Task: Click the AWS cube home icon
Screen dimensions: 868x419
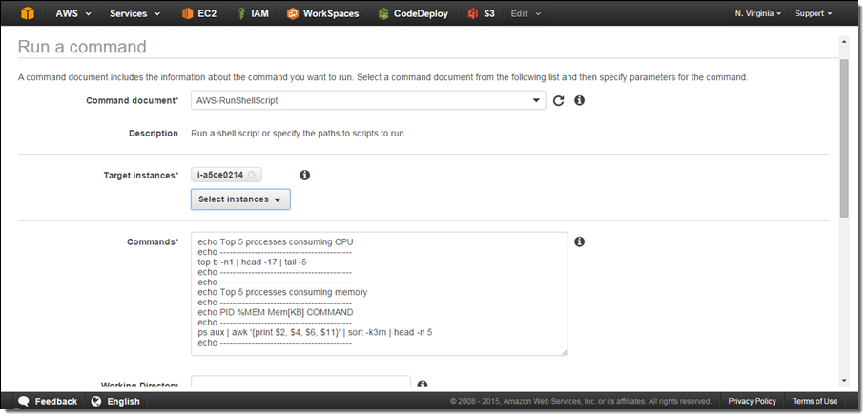Action: pyautogui.click(x=27, y=13)
